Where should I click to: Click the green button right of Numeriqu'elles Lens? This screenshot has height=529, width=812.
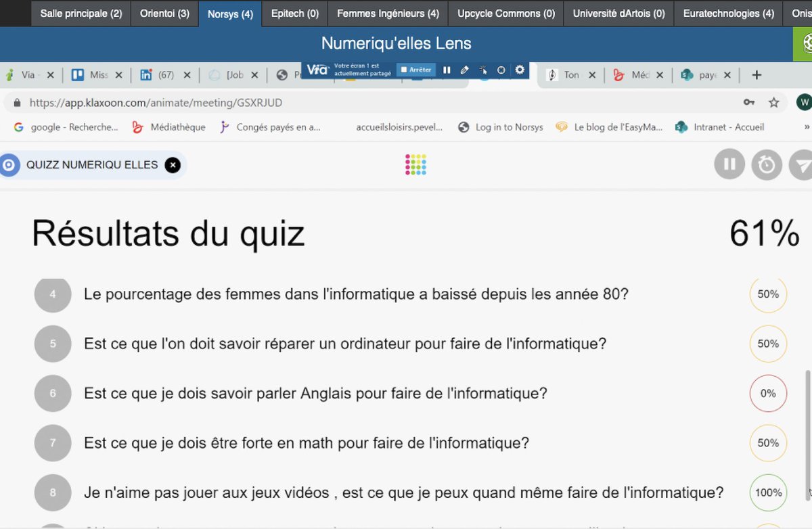tap(803, 44)
